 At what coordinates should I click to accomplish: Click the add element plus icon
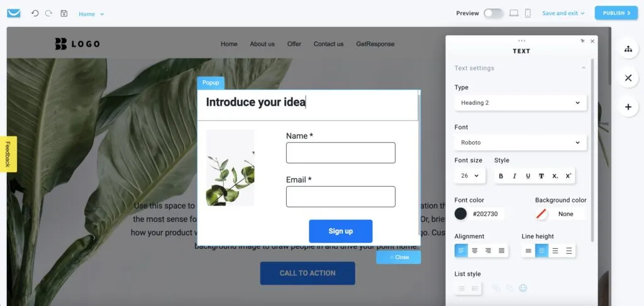coord(628,107)
